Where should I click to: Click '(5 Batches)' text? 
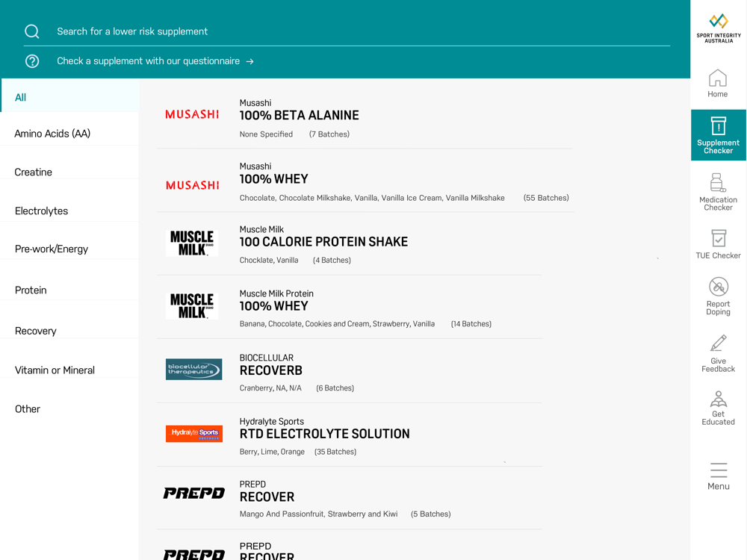point(431,514)
